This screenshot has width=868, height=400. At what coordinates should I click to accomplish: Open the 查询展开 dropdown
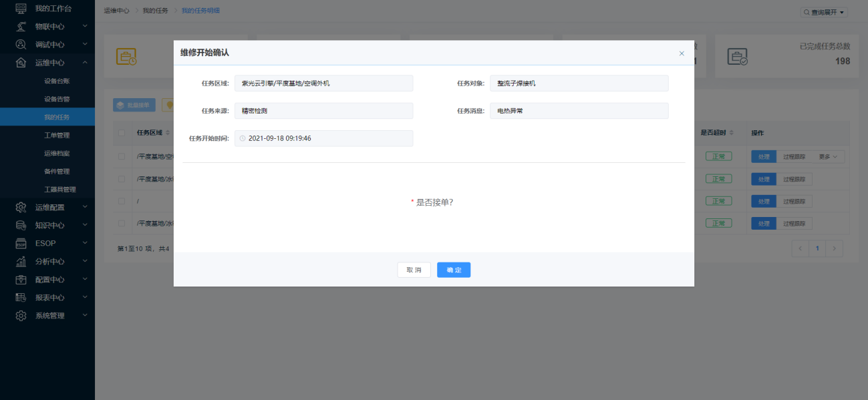point(824,12)
